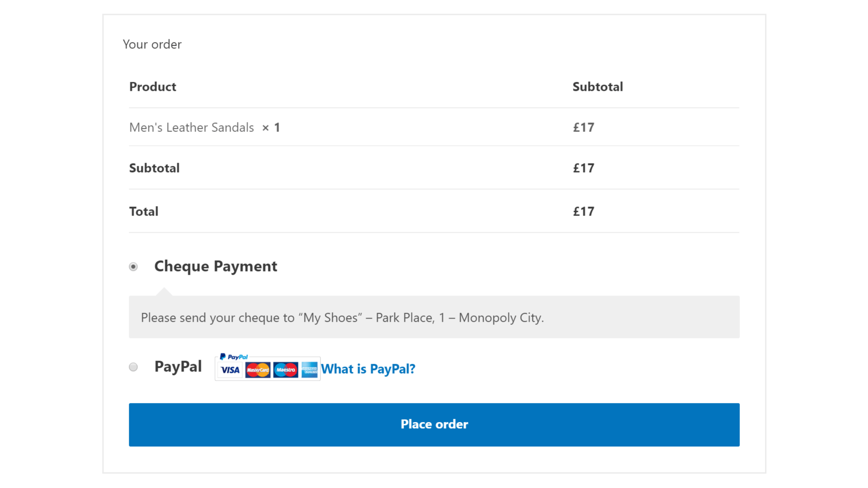Open the What is PayPal? link

[368, 369]
